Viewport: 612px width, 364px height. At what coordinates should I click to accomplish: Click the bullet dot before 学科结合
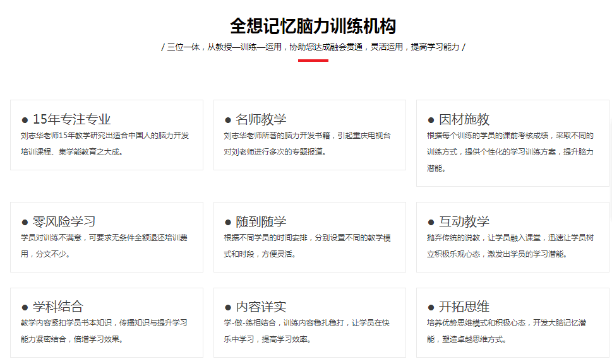pos(25,307)
